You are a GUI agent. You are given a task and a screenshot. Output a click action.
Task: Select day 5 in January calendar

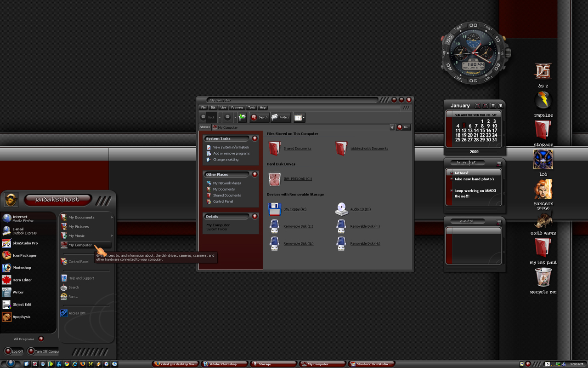pos(464,126)
